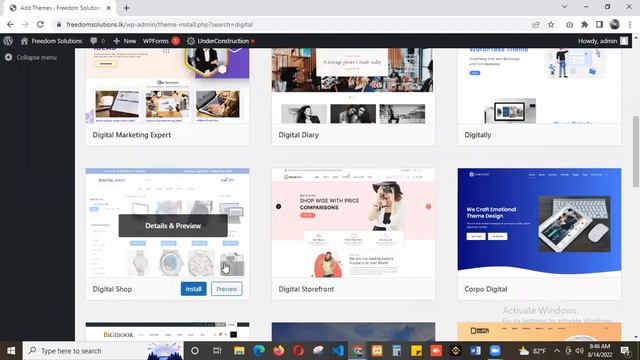
Task: Select the Add Themes browser tab
Action: [59, 8]
